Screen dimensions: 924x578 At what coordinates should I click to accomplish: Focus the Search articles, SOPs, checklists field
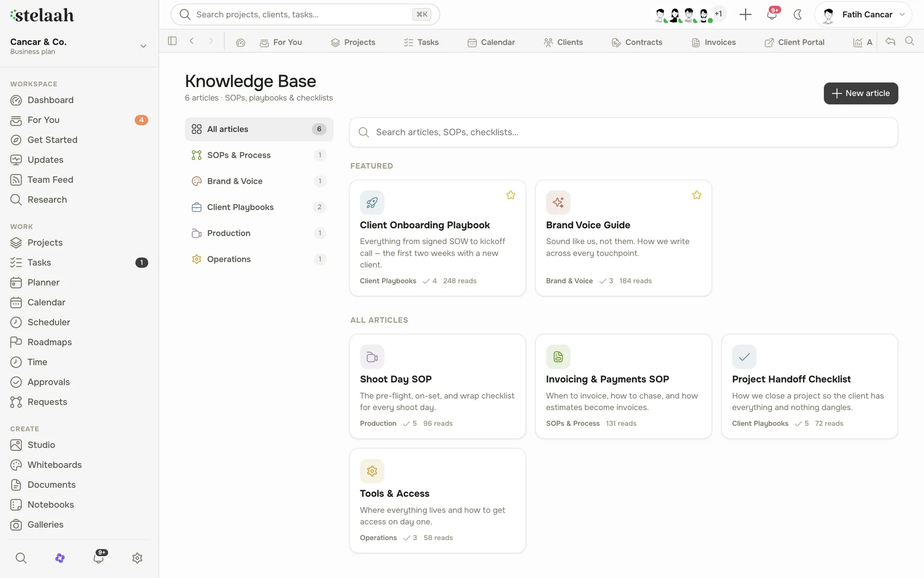coord(624,132)
